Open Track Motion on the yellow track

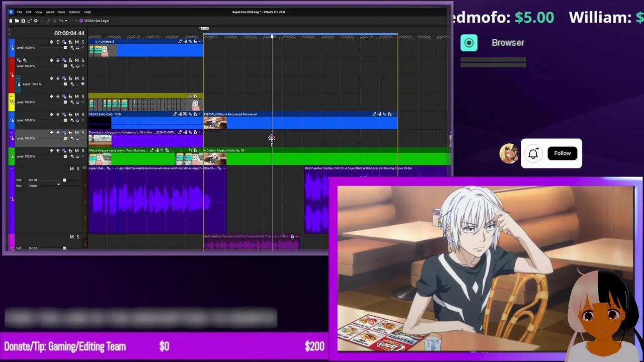[64, 96]
